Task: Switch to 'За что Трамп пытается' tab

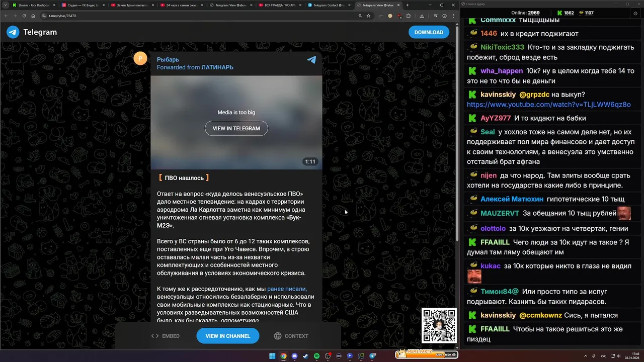Action: (x=133, y=5)
